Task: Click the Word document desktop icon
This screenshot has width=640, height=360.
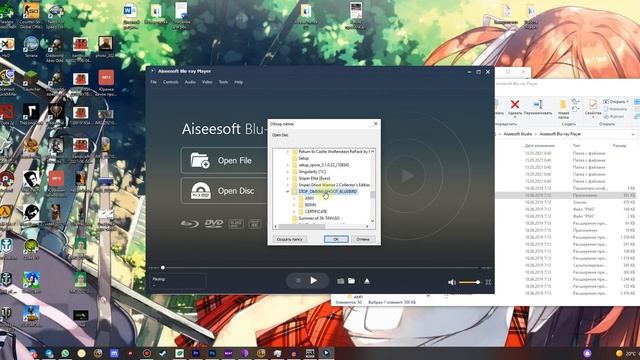Action: (x=130, y=16)
